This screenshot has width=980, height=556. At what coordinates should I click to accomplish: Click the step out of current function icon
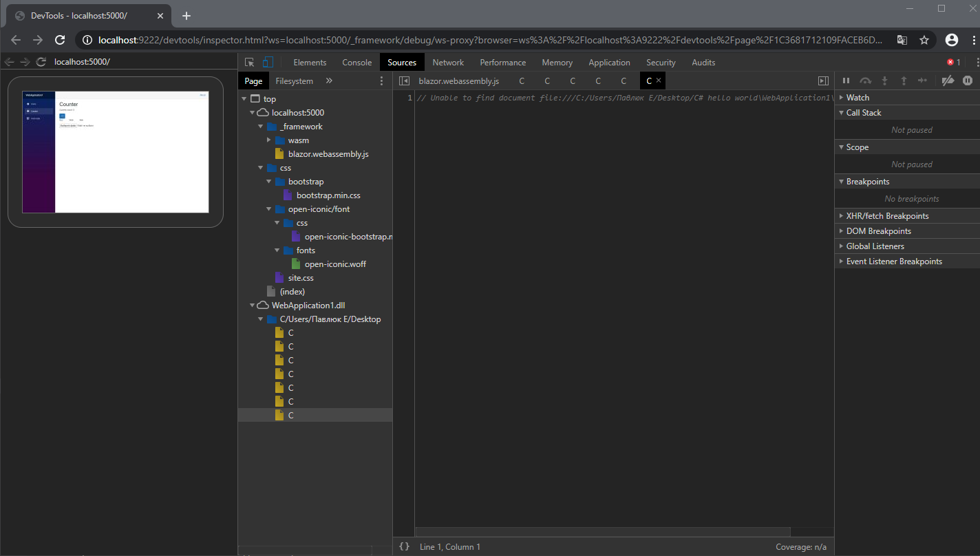(904, 81)
